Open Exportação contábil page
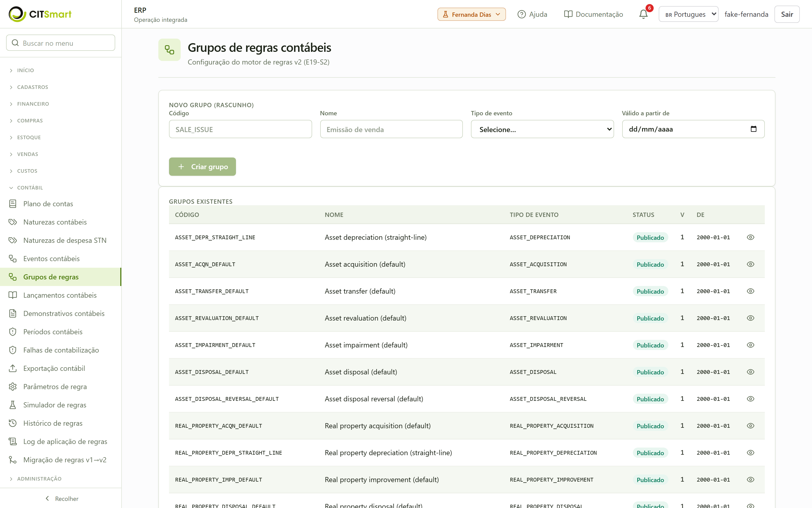The height and width of the screenshot is (508, 812). pyautogui.click(x=61, y=368)
